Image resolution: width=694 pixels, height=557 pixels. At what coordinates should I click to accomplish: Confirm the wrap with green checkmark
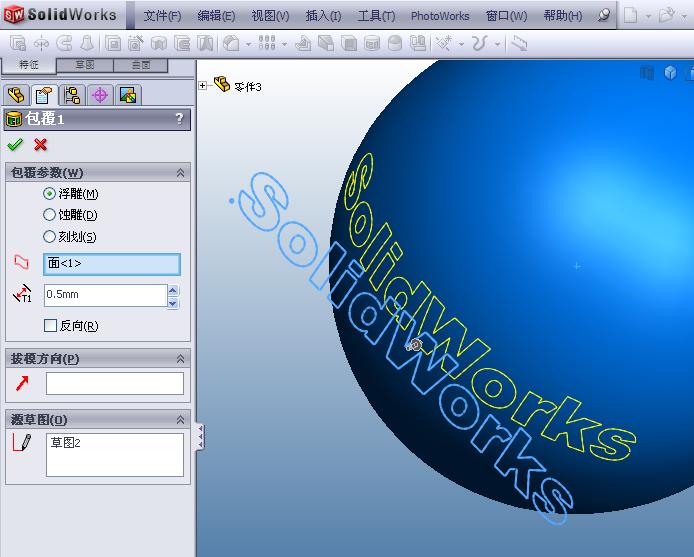point(15,144)
